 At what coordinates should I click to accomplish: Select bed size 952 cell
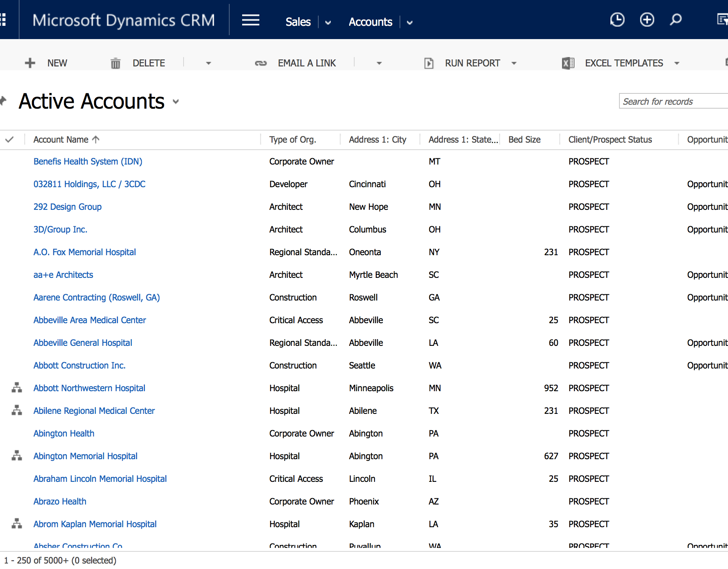(x=551, y=388)
